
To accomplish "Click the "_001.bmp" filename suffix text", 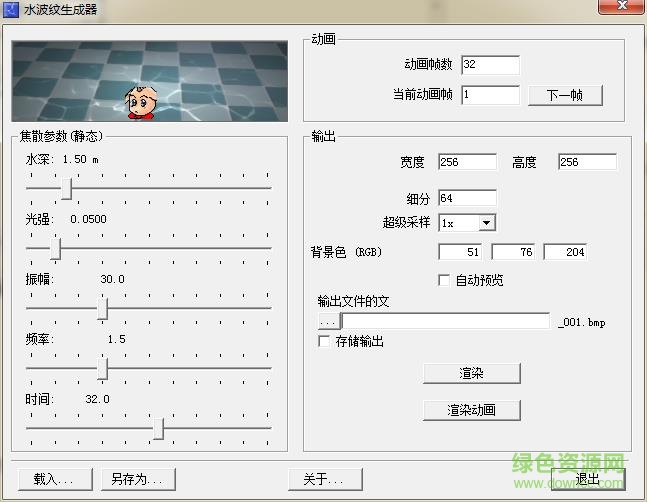I will coord(582,322).
